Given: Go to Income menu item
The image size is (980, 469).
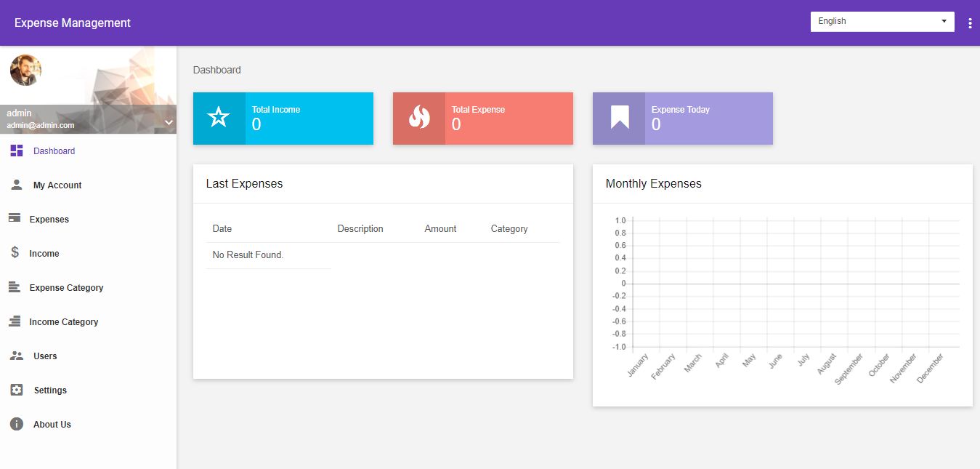Looking at the screenshot, I should 88,254.
